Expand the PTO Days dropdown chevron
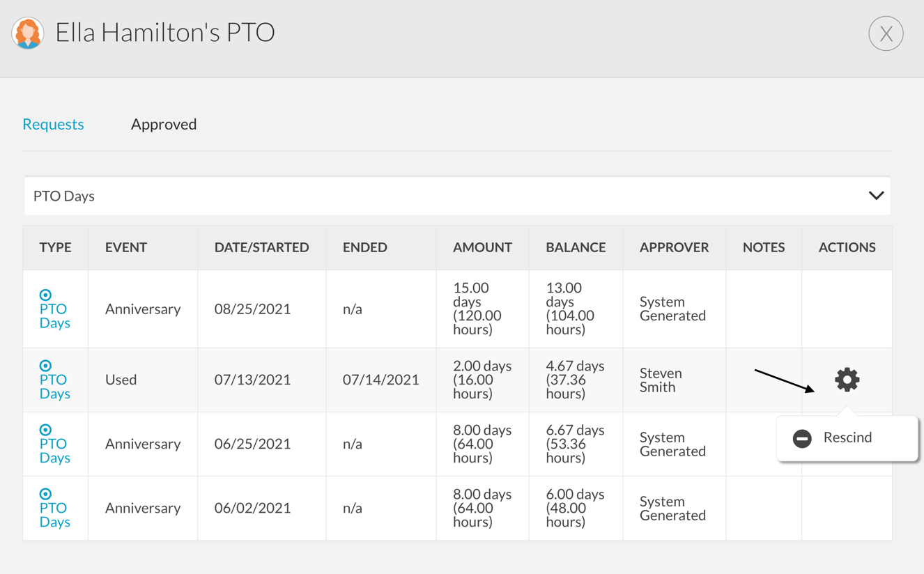924x574 pixels. (x=876, y=196)
